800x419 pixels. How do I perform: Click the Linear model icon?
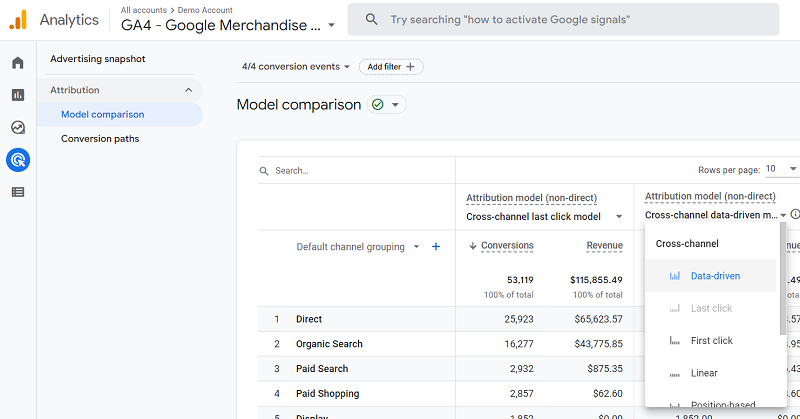tap(674, 374)
